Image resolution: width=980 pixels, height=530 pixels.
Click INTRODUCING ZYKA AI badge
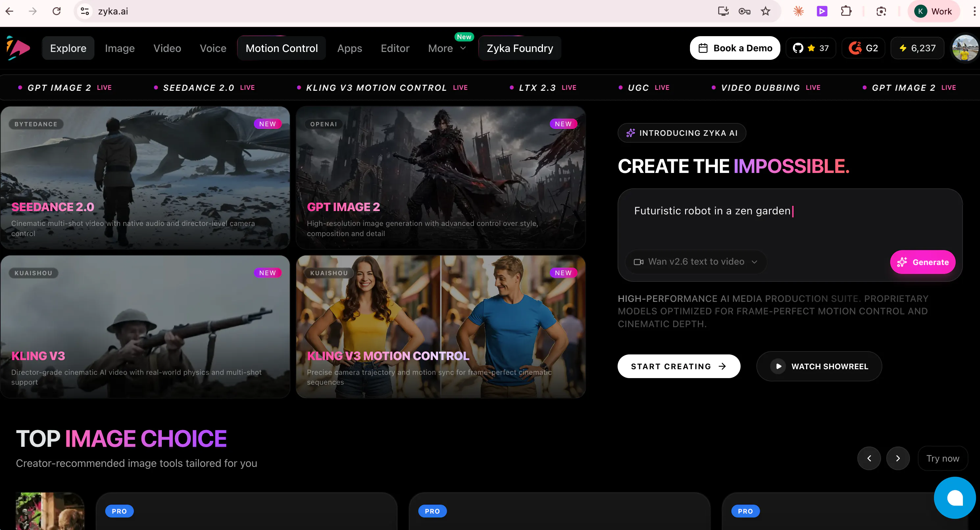coord(682,133)
